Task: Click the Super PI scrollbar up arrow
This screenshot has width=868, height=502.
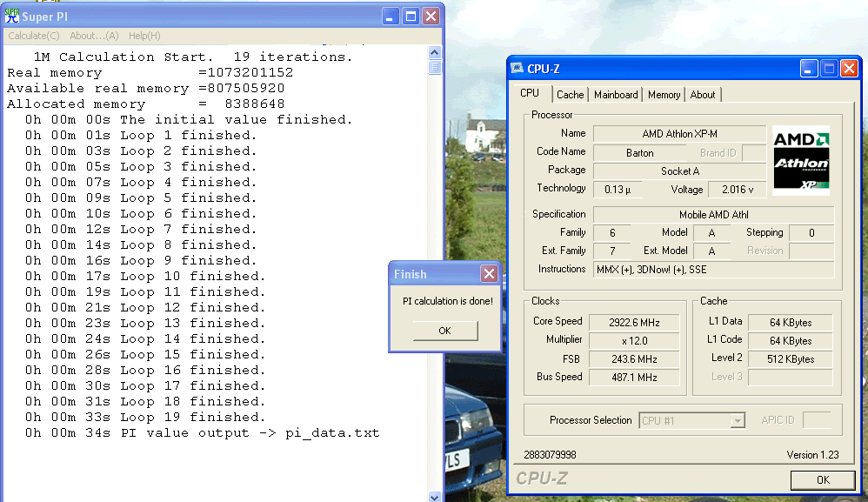Action: click(x=435, y=52)
